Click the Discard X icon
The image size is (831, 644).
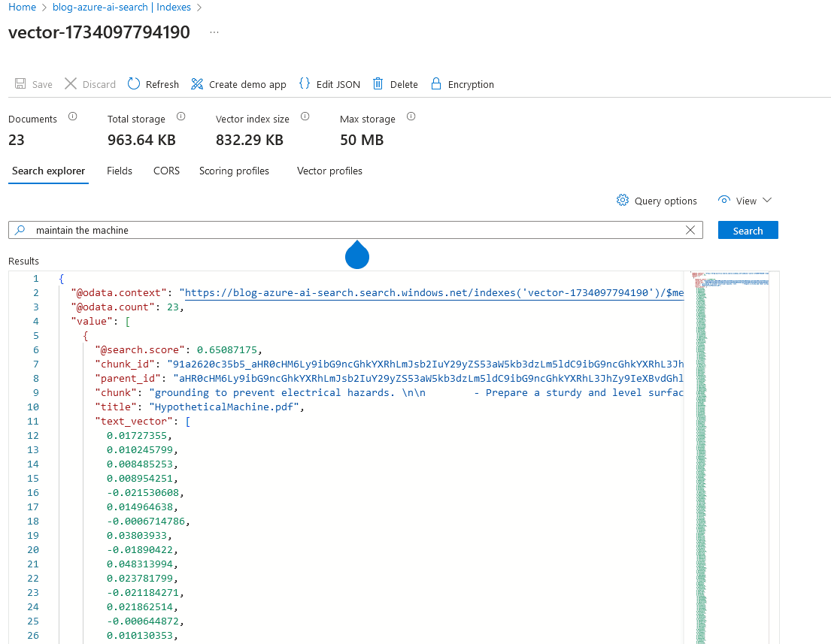coord(71,83)
